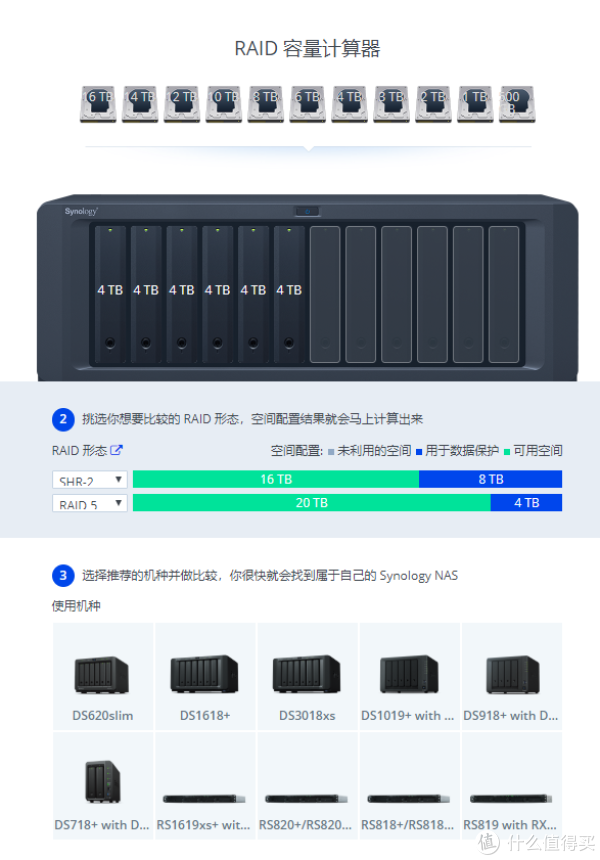Select the RS1619xs+ rack model
The image size is (600, 860).
205,785
